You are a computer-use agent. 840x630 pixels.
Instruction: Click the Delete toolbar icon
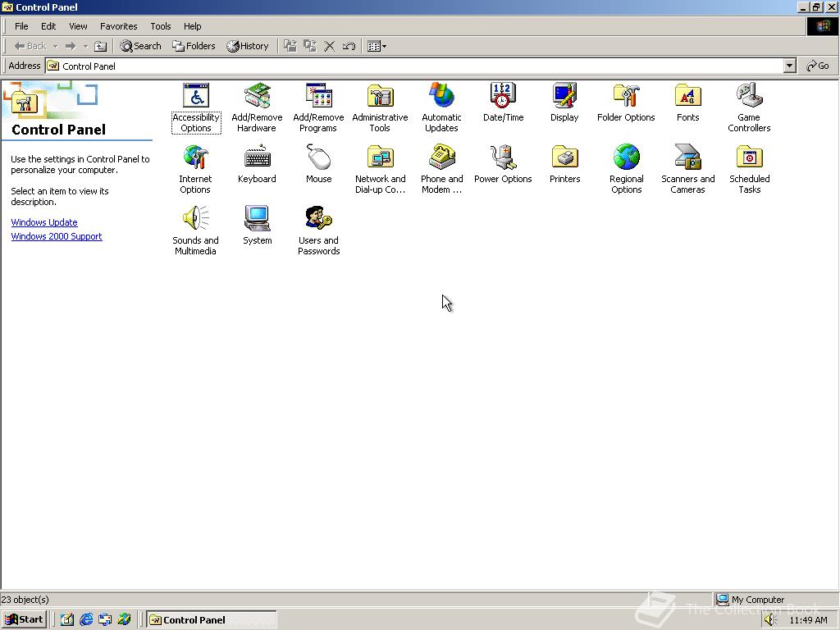tap(330, 46)
